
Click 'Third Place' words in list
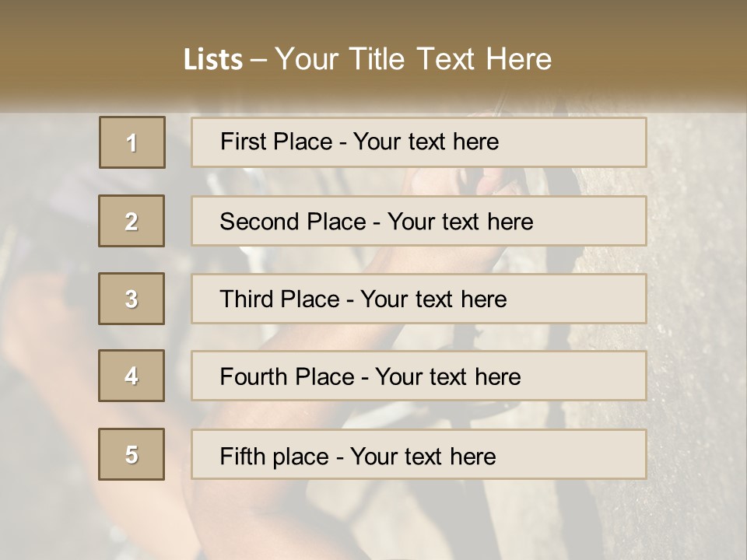(x=279, y=299)
